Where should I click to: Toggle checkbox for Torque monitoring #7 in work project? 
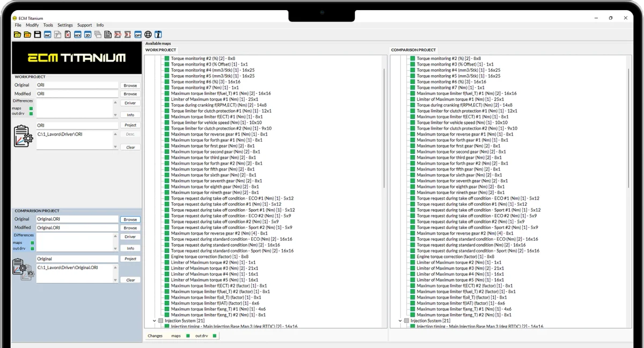pyautogui.click(x=167, y=87)
